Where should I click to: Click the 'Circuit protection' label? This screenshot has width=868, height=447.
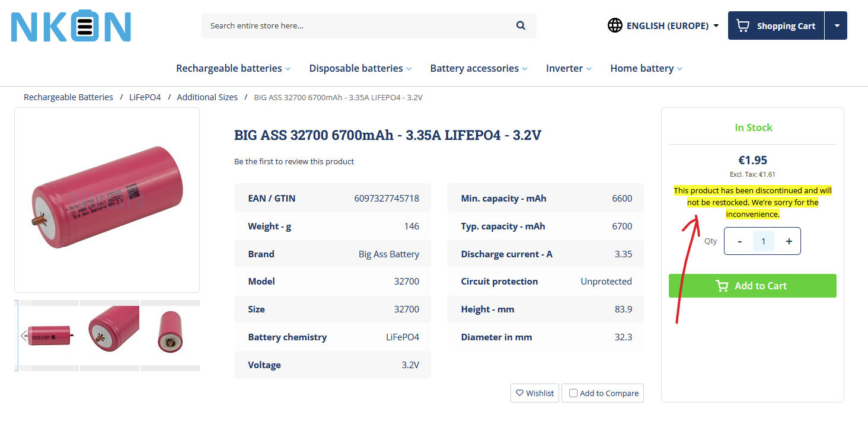click(x=499, y=282)
